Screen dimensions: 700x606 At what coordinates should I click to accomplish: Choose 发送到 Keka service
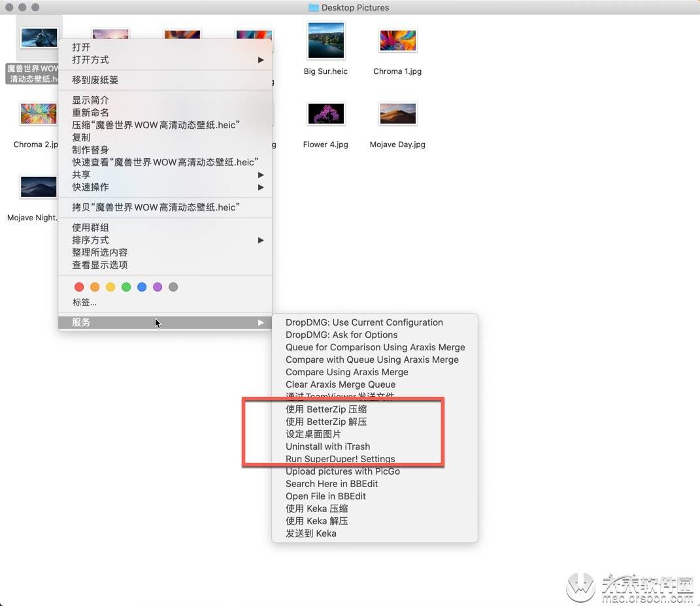375,533
